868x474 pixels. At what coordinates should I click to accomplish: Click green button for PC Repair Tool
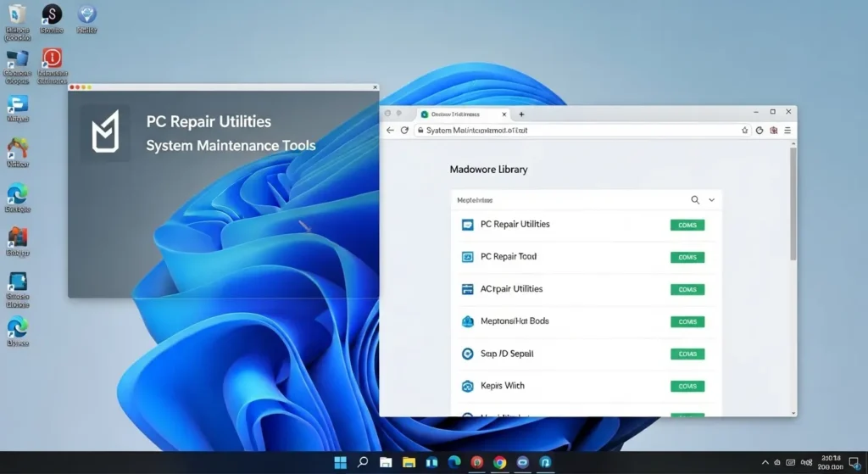tap(687, 257)
